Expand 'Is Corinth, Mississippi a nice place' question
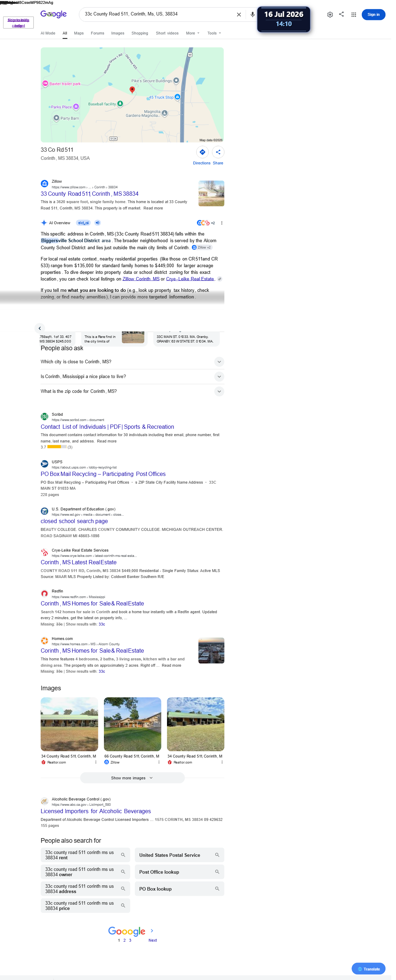Viewport: 396px width, 980px height. 132,377
